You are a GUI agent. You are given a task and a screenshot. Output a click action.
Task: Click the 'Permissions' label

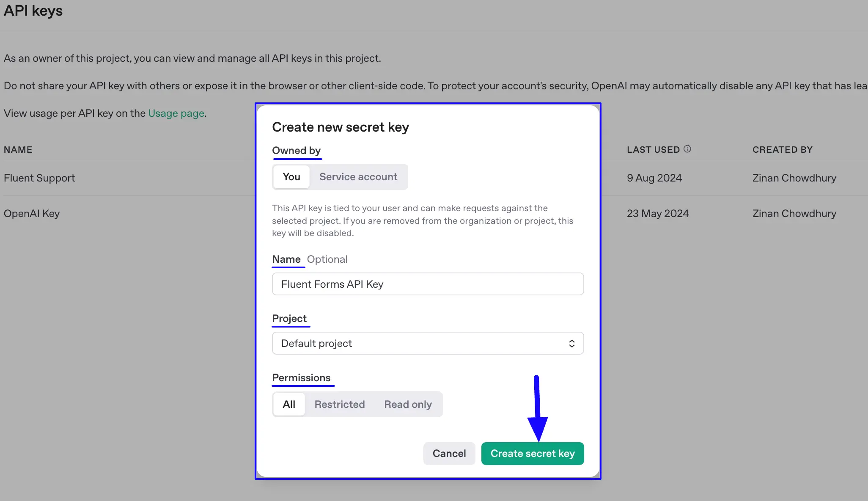(301, 378)
